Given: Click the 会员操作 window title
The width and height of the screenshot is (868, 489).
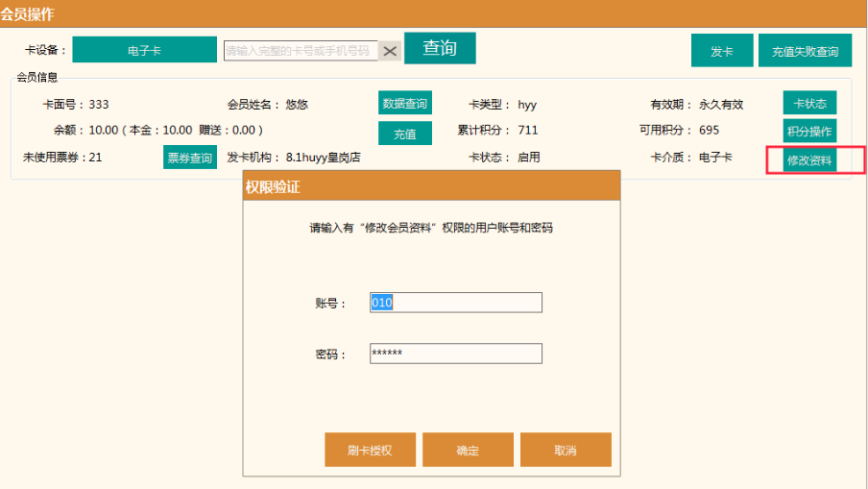Looking at the screenshot, I should point(27,13).
